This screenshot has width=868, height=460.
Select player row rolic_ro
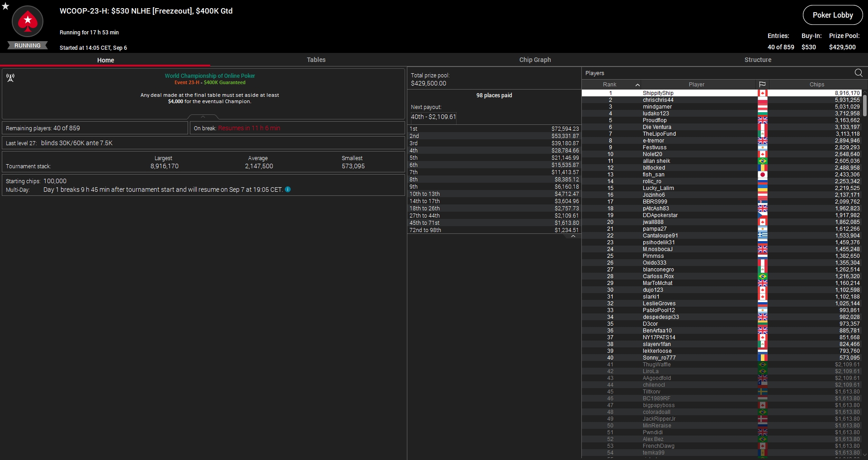click(722, 181)
